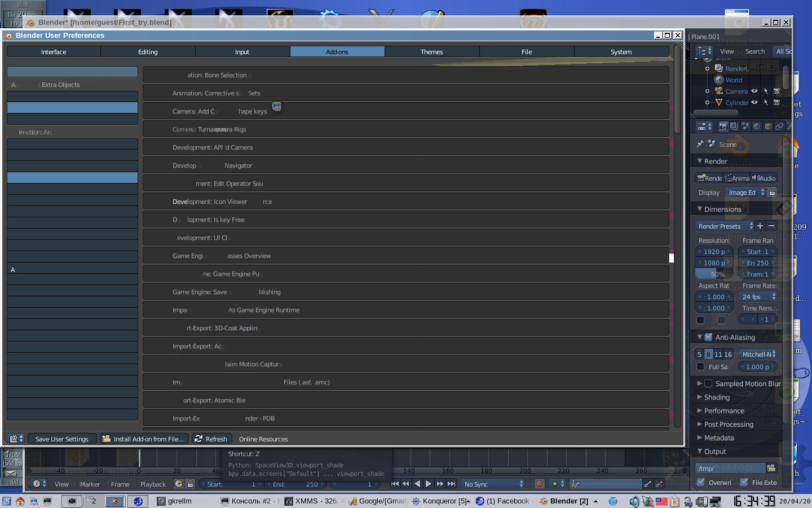Click the automatic keyframe record button
This screenshot has width=812, height=508.
click(540, 484)
